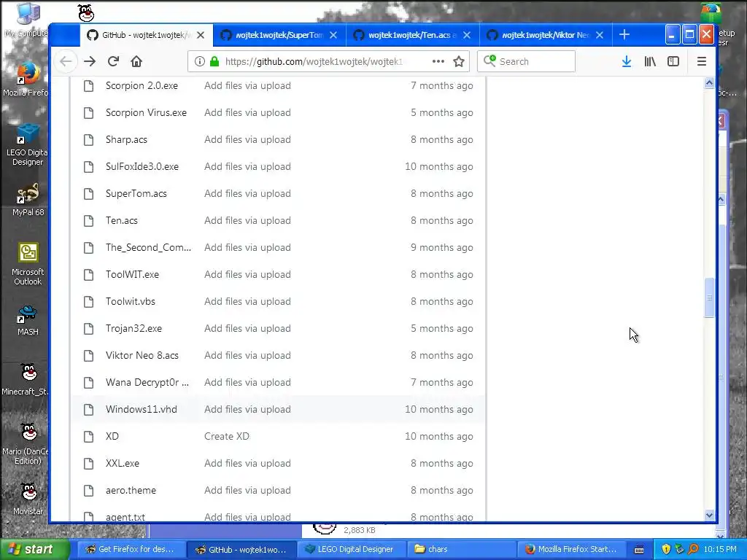Open the Windows11.vhd file link

tap(141, 410)
